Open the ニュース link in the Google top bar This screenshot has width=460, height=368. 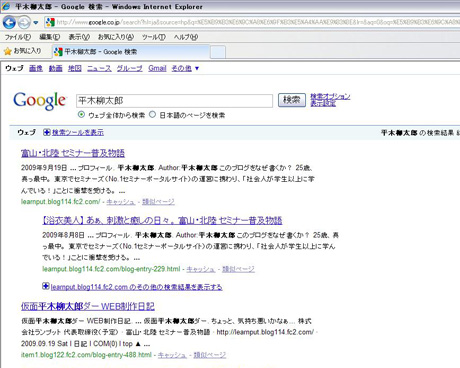click(99, 68)
